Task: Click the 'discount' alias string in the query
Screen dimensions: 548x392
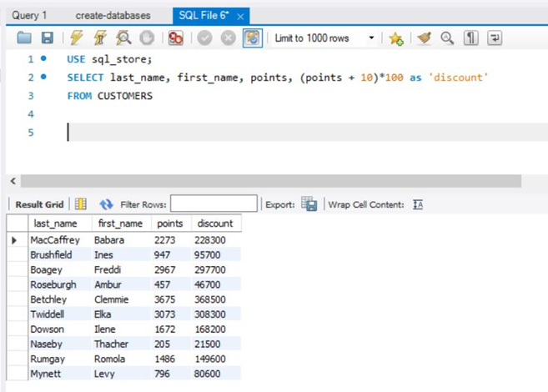Action: (458, 78)
